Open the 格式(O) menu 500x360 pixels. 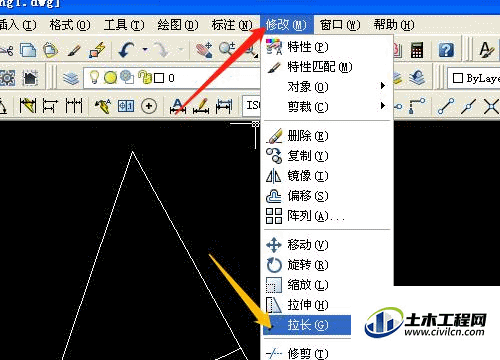coord(70,25)
